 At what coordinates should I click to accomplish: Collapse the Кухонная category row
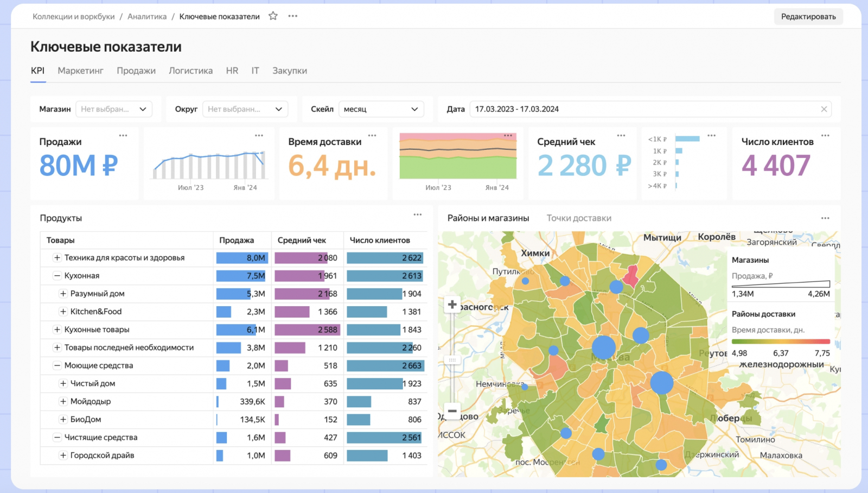[57, 276]
